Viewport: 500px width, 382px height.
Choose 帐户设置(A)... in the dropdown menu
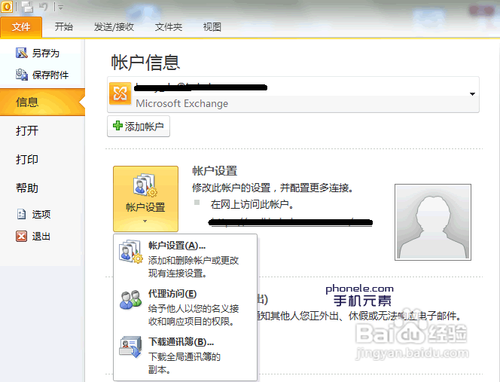pyautogui.click(x=185, y=259)
